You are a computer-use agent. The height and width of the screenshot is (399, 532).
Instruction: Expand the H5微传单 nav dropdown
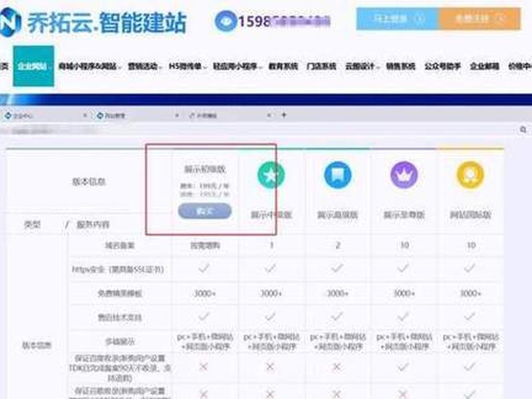(x=187, y=66)
